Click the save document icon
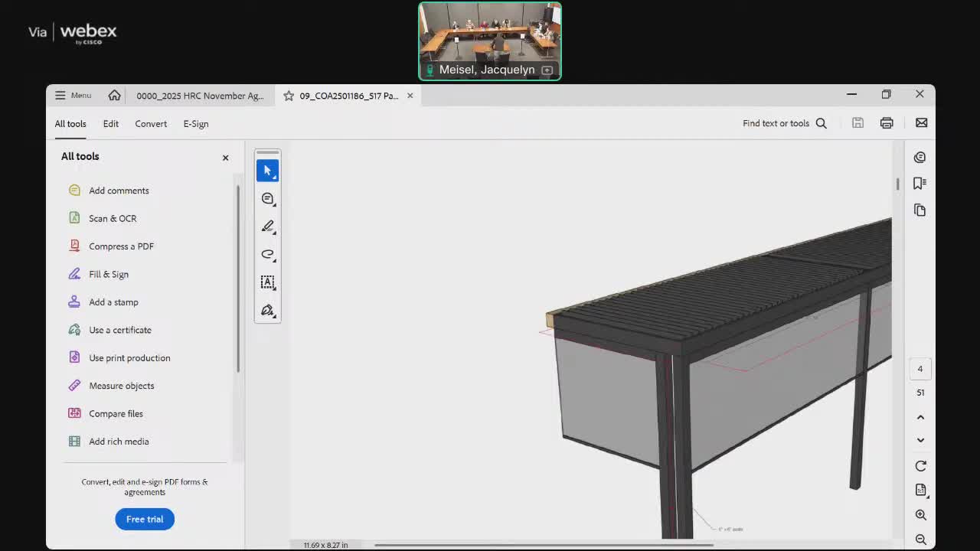980x551 pixels. pos(857,123)
